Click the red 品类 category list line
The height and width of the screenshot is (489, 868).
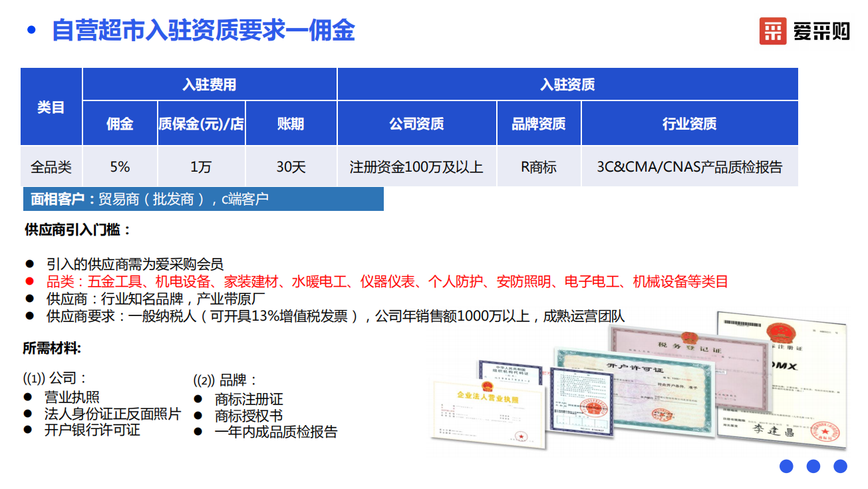coord(387,281)
